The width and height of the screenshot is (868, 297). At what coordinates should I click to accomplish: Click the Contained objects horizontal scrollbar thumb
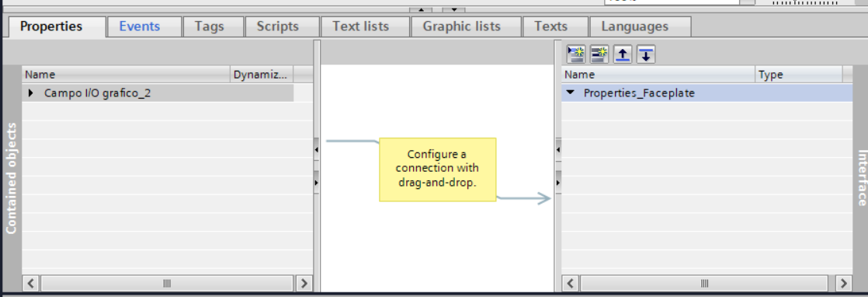coord(167,283)
